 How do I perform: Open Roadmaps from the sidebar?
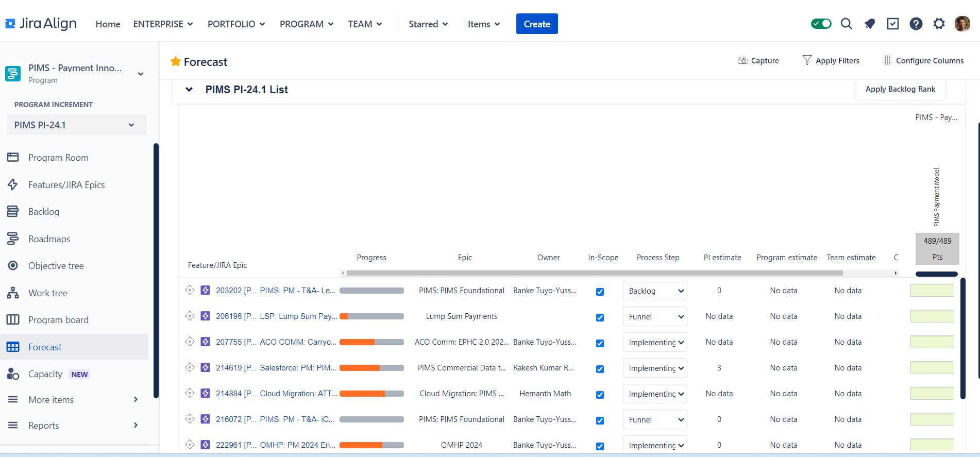[49, 239]
